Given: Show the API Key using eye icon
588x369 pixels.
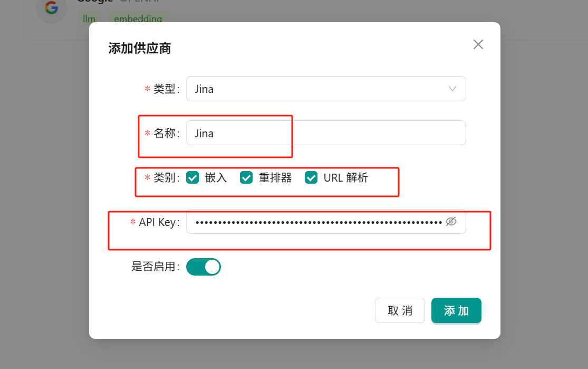Looking at the screenshot, I should (450, 222).
